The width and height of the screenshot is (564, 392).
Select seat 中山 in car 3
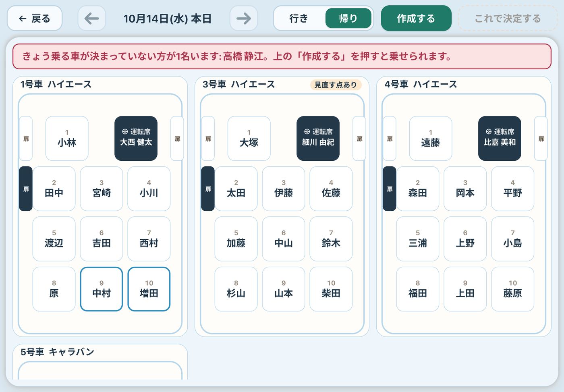tap(284, 239)
